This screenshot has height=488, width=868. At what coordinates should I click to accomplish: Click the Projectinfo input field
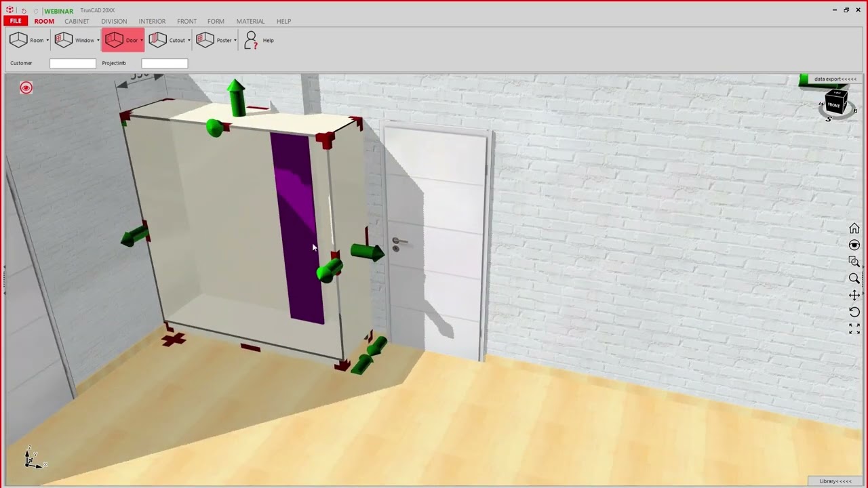click(164, 63)
